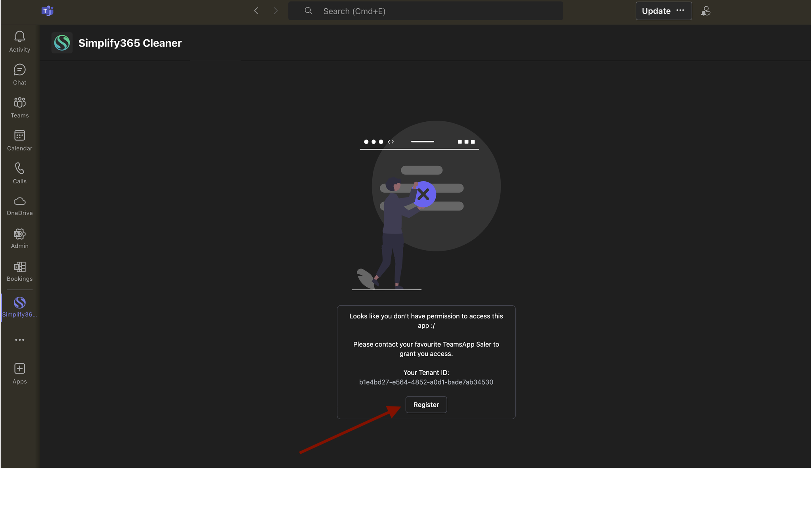This screenshot has height=508, width=812.
Task: Click the 'Your Tenant ID:' label
Action: 426,372
